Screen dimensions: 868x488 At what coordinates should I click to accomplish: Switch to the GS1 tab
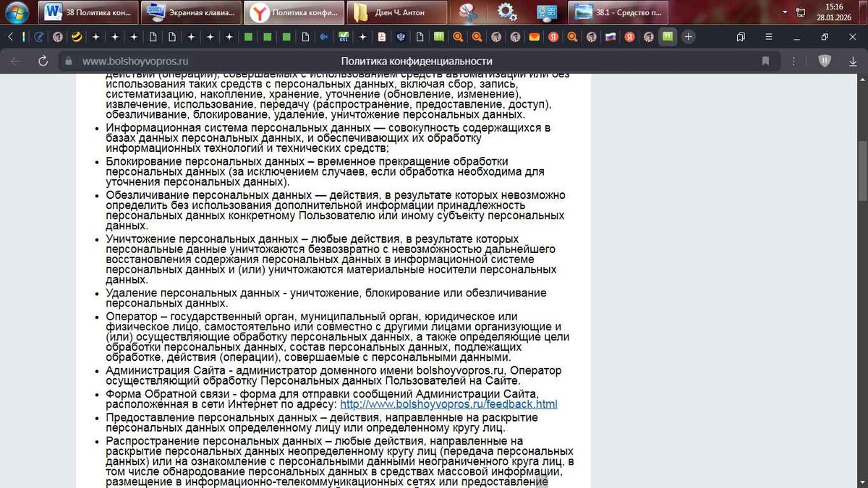[x=344, y=37]
